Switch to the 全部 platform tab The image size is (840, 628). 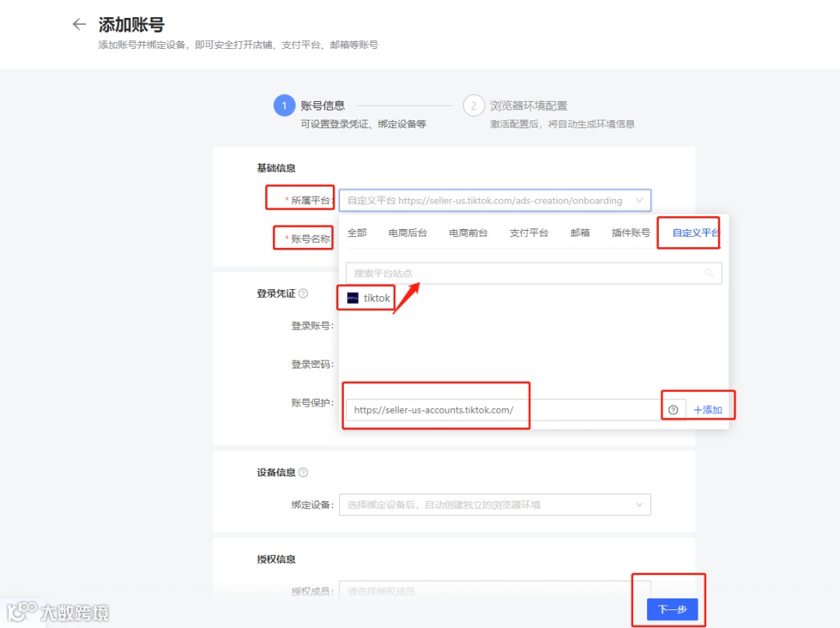[x=356, y=232]
